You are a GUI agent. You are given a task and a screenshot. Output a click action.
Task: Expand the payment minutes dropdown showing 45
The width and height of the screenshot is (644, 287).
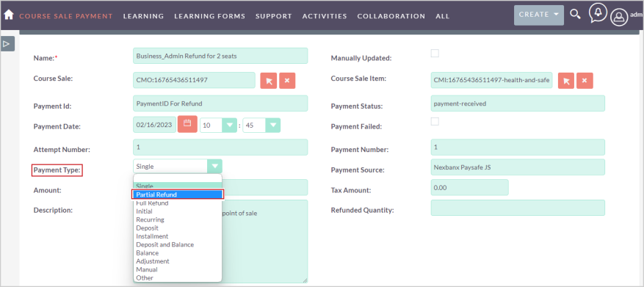(261, 126)
